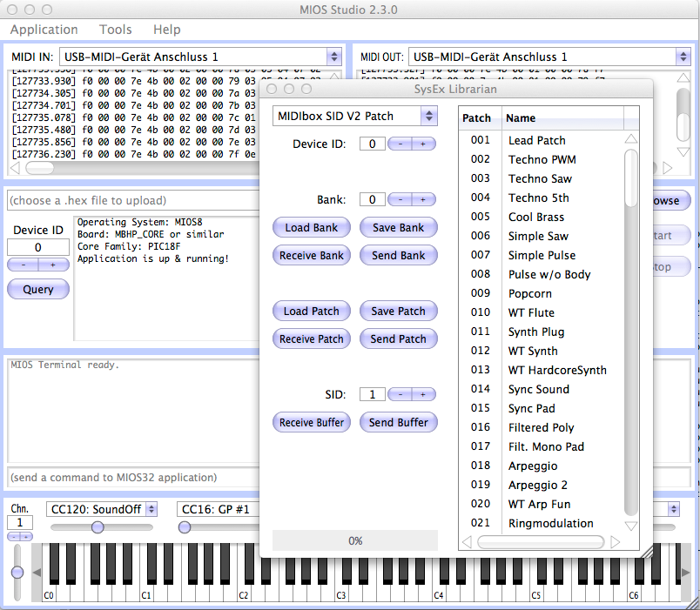Click the Send Patch button

click(398, 339)
